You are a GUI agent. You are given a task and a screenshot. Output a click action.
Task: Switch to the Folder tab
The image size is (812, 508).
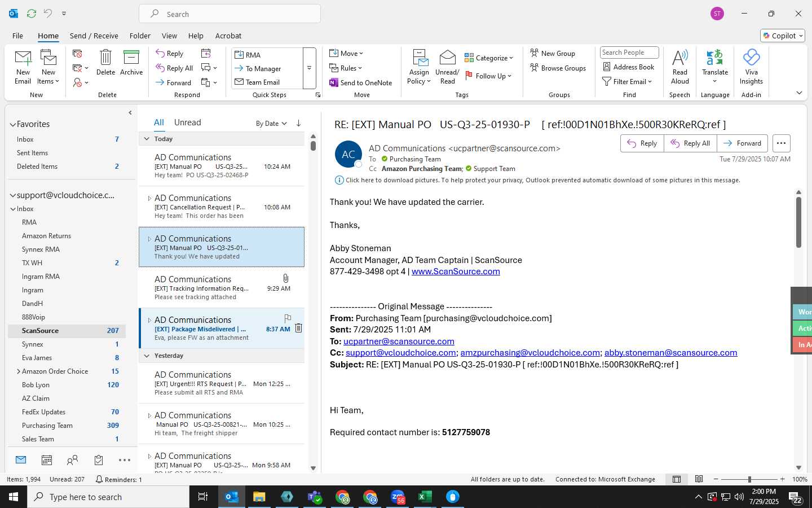tap(140, 36)
